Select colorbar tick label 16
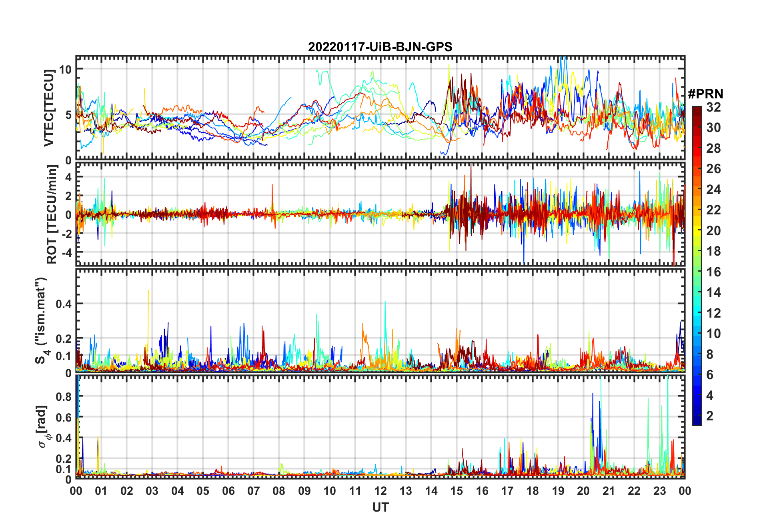Screen dimensions: 761x532 click(x=713, y=272)
